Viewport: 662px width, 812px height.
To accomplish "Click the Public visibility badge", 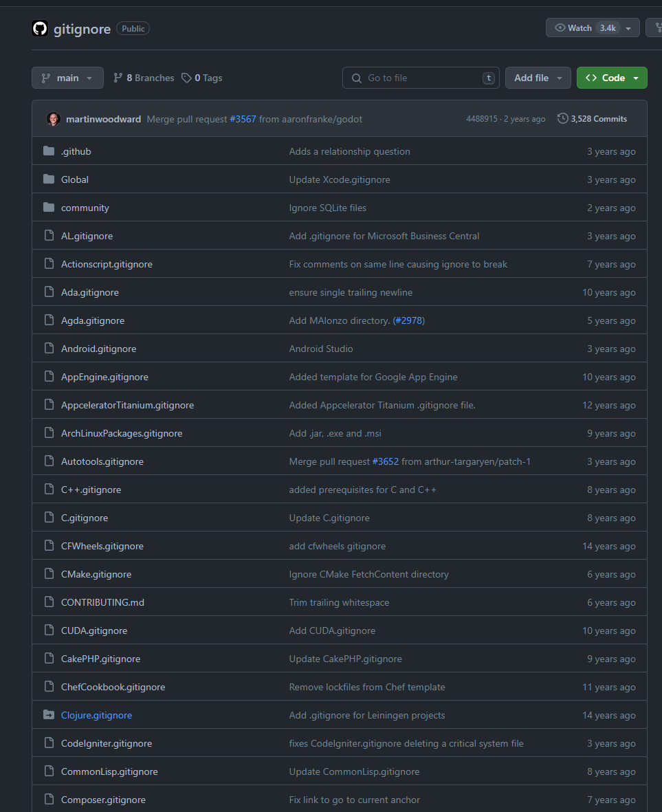I will 133,28.
